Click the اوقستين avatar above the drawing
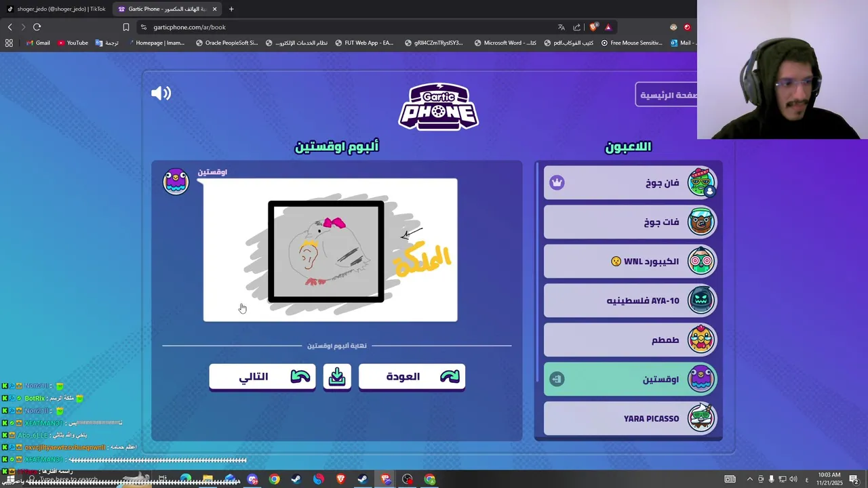Image resolution: width=868 pixels, height=488 pixels. pyautogui.click(x=176, y=182)
